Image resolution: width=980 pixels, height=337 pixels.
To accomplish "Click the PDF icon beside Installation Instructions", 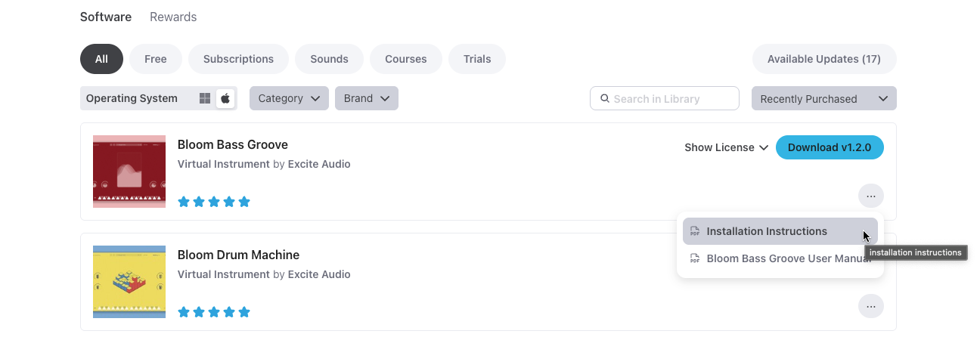I will (695, 231).
